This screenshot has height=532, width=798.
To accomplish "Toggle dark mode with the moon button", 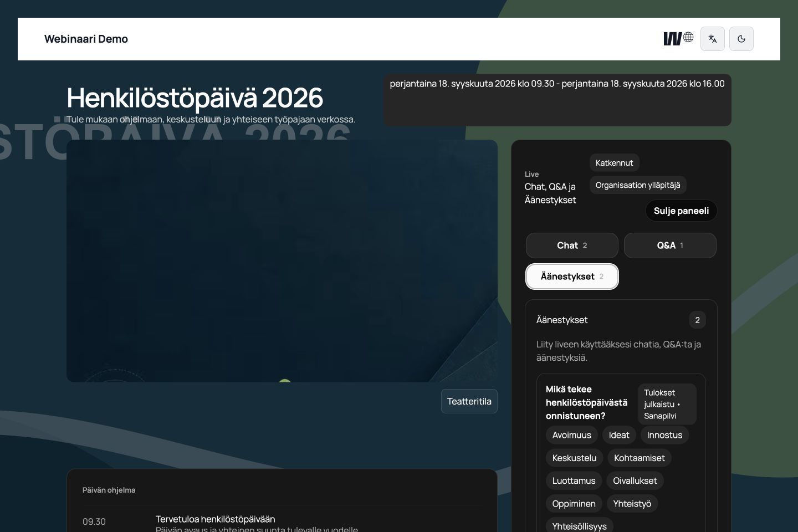I will 741,39.
